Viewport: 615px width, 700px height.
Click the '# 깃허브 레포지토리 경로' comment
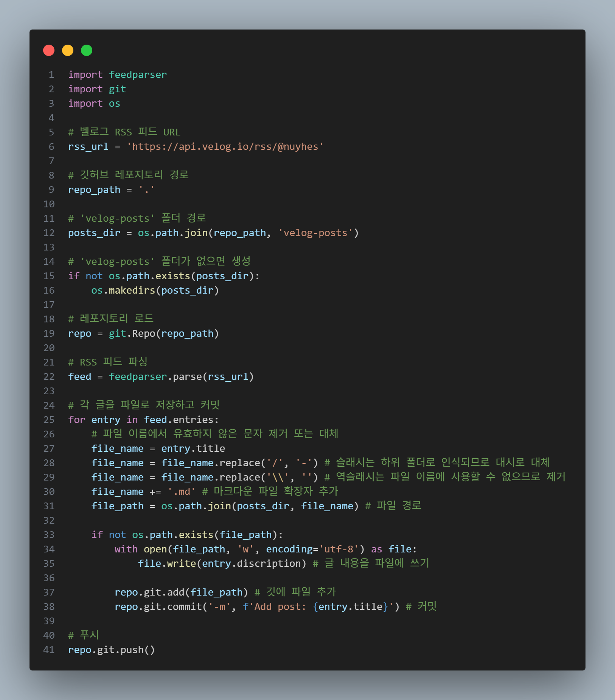pos(128,175)
